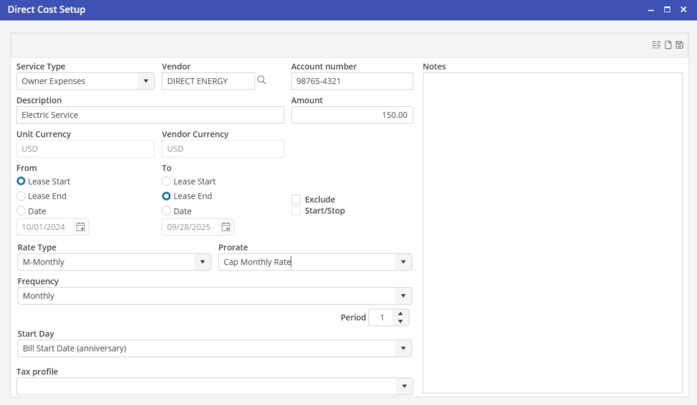Image resolution: width=697 pixels, height=405 pixels.
Task: Expand the Service Type dropdown
Action: point(146,81)
